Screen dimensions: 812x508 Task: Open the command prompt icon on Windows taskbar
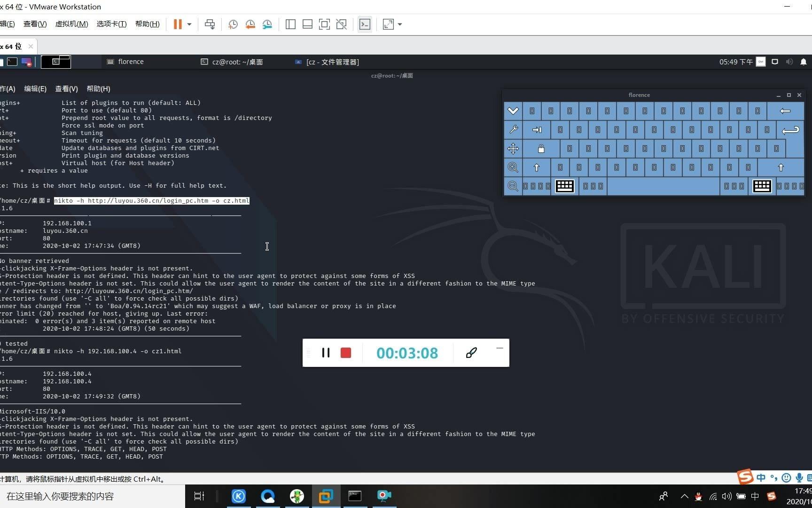pyautogui.click(x=355, y=496)
